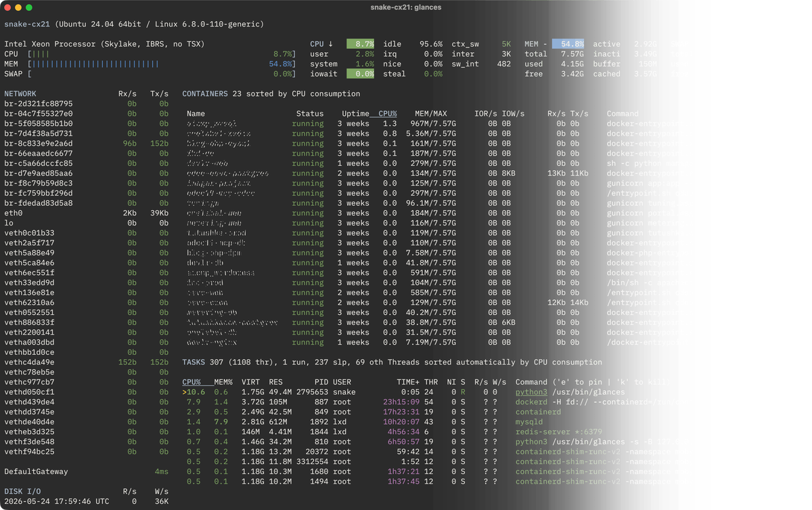This screenshot has height=510, width=812.
Task: Click the yellow minimize window button
Action: 18,7
